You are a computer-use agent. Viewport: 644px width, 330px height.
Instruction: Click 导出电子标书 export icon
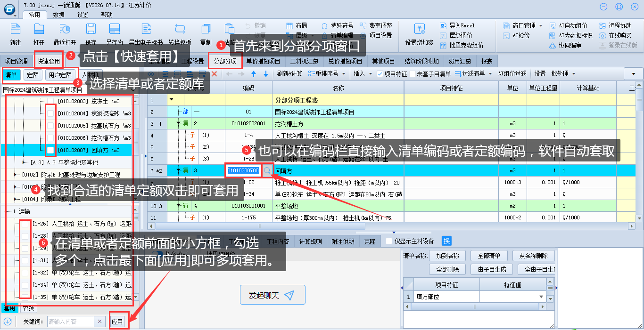point(146,29)
